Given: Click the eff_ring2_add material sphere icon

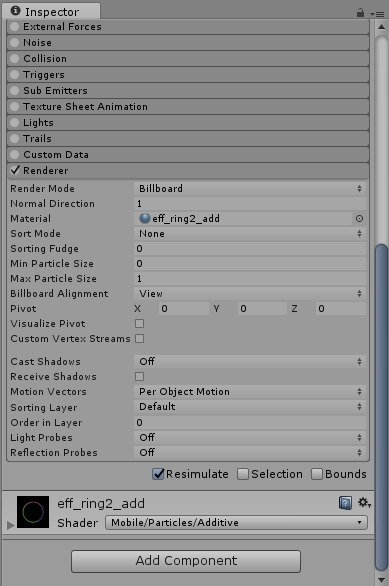Looking at the screenshot, I should click(144, 218).
